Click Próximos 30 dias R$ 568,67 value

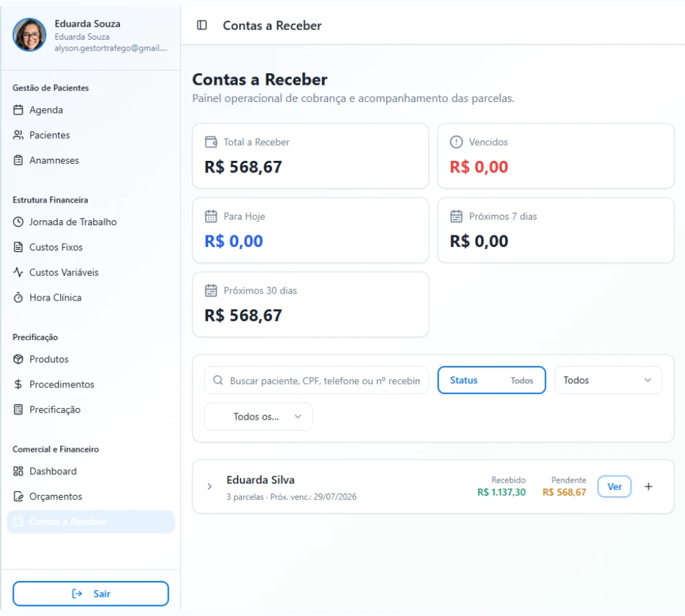pos(243,316)
